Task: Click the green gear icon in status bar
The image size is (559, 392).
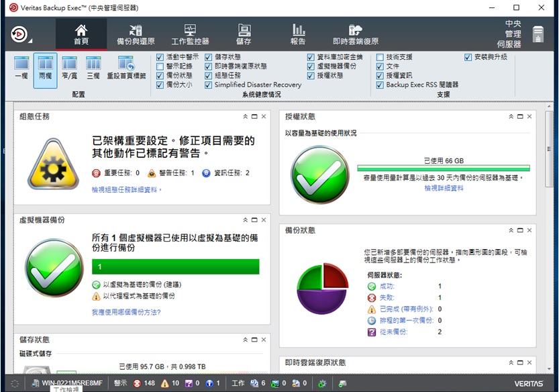Action: [322, 383]
